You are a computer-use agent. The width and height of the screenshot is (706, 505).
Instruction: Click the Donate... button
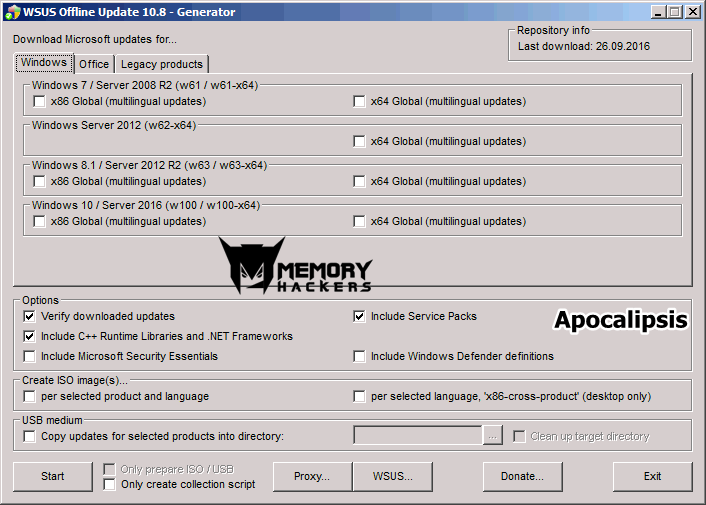point(522,476)
